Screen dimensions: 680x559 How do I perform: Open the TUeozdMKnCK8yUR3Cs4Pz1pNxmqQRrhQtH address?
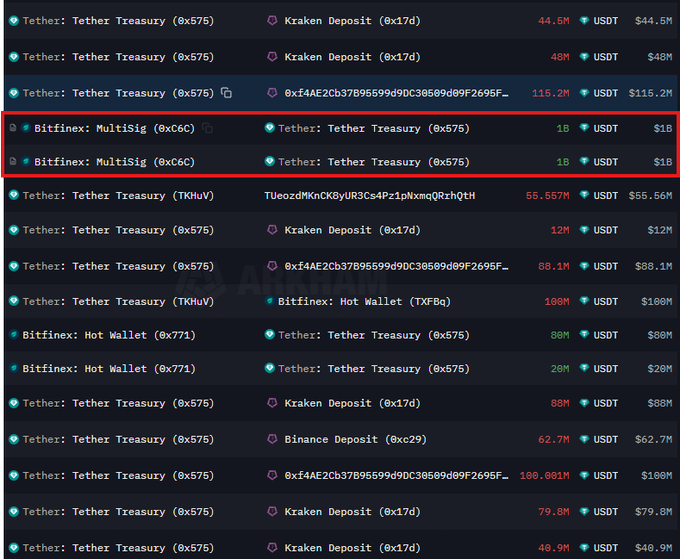(x=370, y=196)
